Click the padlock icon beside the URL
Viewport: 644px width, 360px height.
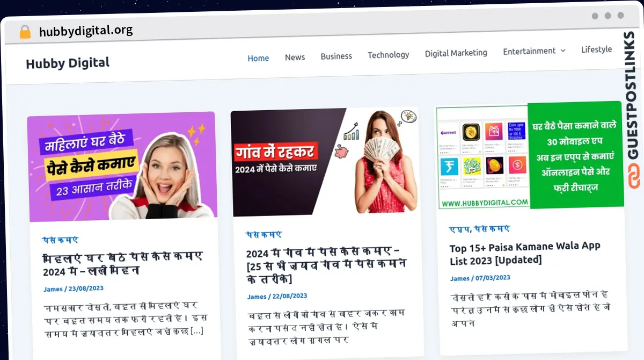coord(25,32)
